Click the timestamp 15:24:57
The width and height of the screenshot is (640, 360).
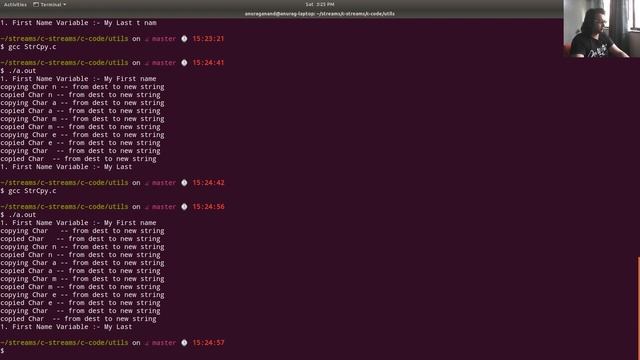coord(208,343)
